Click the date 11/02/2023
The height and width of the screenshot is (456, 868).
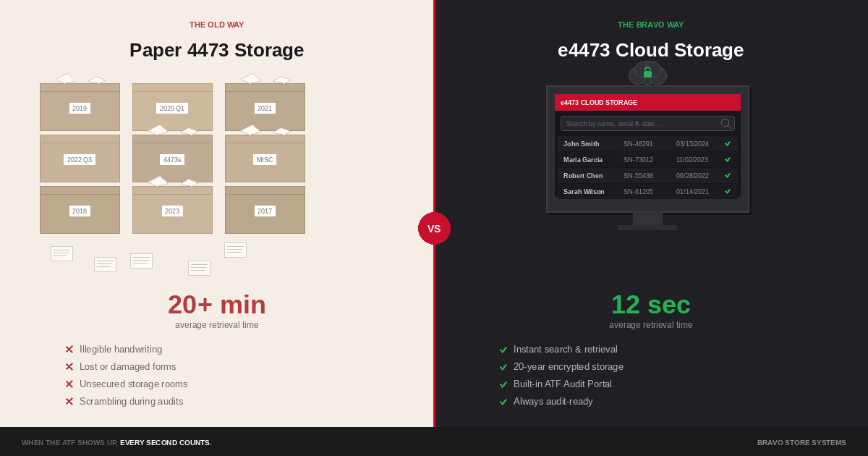point(692,160)
